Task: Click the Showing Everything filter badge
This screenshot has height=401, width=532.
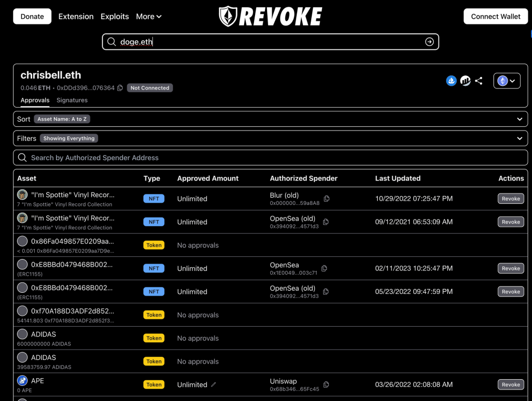Action: [x=69, y=138]
